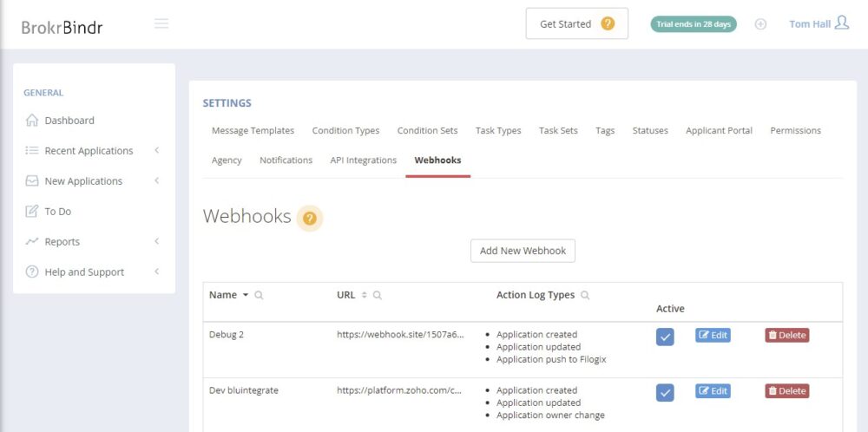Expand Recent Applications in the sidebar
Image resolution: width=868 pixels, height=432 pixels.
[x=89, y=151]
